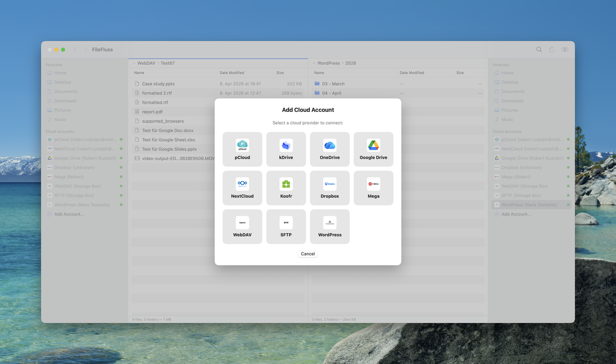Open the search magnifier in the toolbar

(x=539, y=49)
